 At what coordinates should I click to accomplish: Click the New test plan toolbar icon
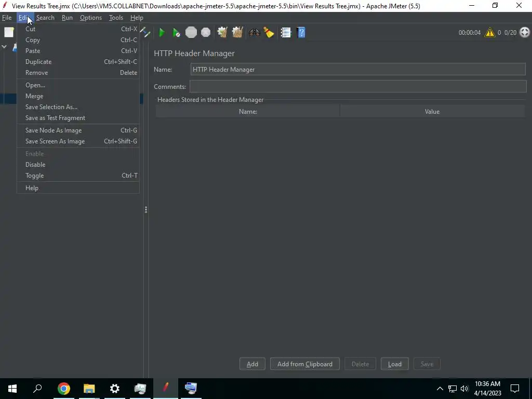tap(9, 33)
